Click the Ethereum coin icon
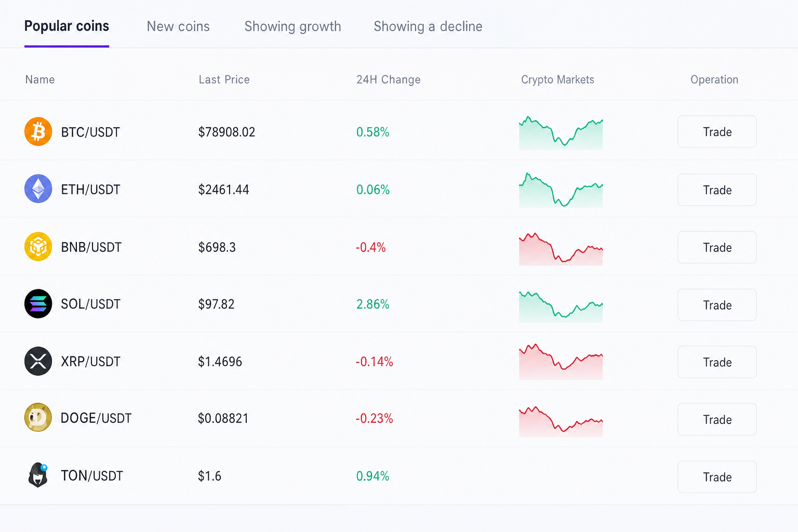The height and width of the screenshot is (532, 798). (38, 189)
